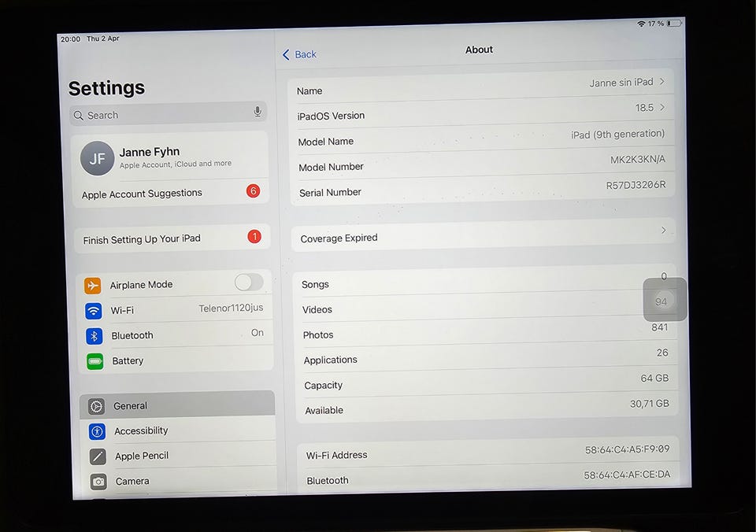This screenshot has height=532, width=756.
Task: Tap the battery indicator in status bar
Action: pyautogui.click(x=674, y=23)
